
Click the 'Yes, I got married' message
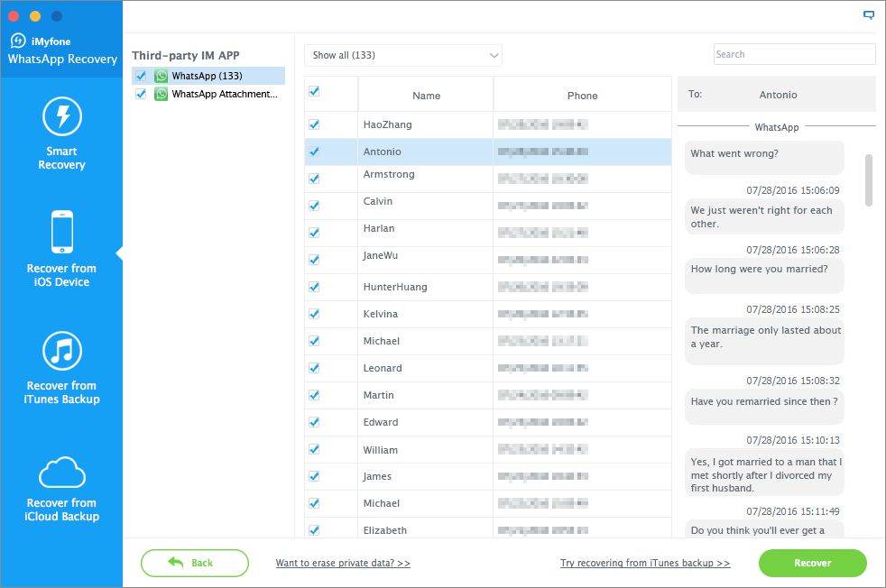[x=764, y=473]
